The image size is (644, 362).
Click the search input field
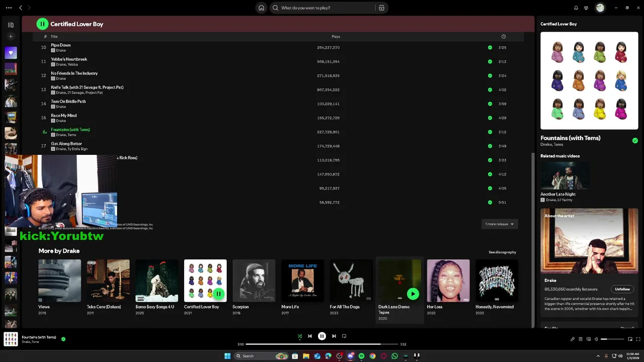coord(327,8)
